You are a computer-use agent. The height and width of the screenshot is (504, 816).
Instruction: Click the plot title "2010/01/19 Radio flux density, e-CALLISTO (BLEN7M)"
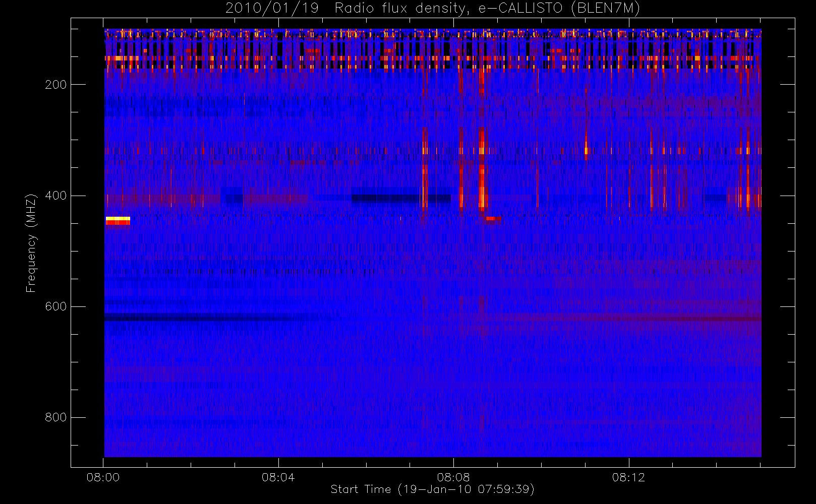pyautogui.click(x=433, y=9)
